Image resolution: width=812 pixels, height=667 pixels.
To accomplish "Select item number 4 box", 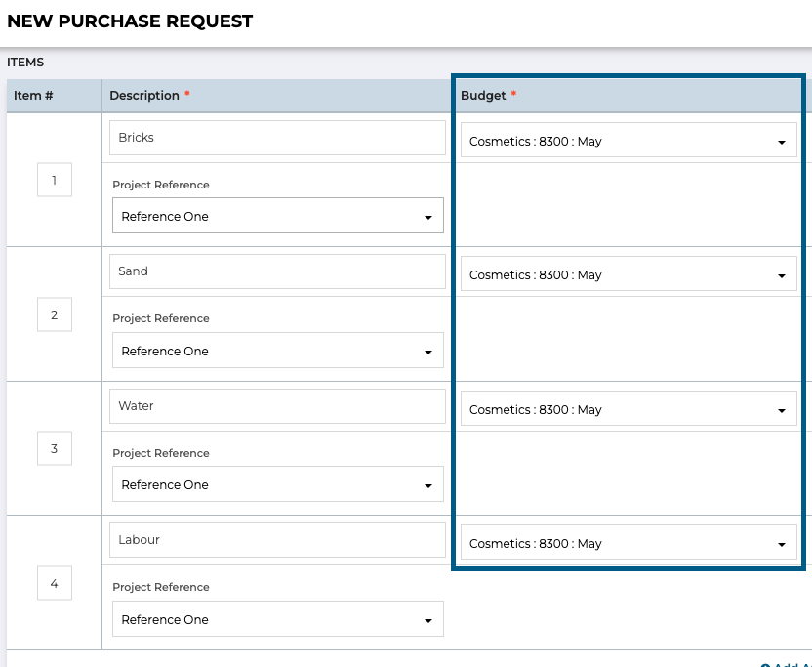I will click(55, 583).
